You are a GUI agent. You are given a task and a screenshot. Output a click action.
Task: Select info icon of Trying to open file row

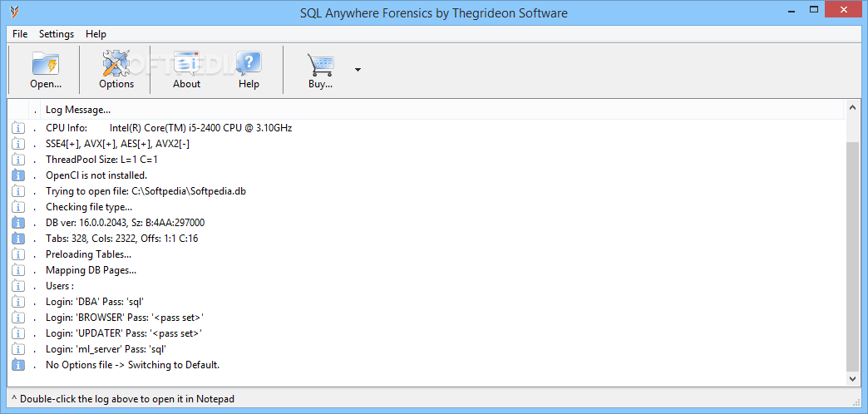tap(18, 191)
